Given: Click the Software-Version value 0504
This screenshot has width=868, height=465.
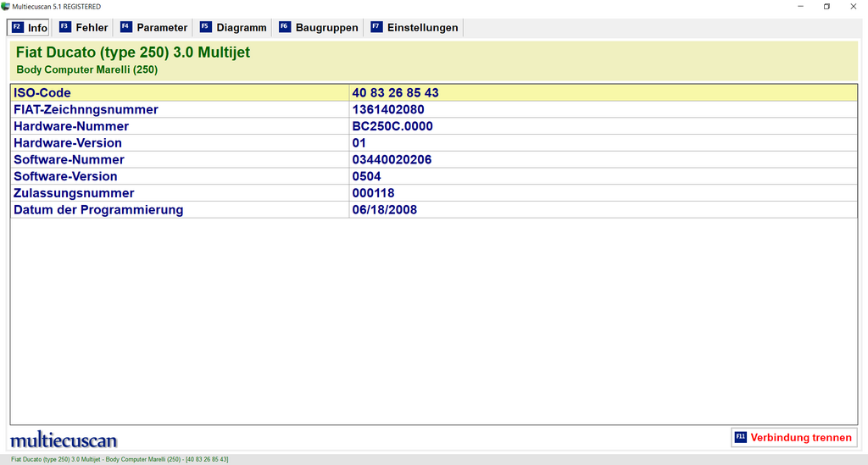Looking at the screenshot, I should click(x=366, y=176).
